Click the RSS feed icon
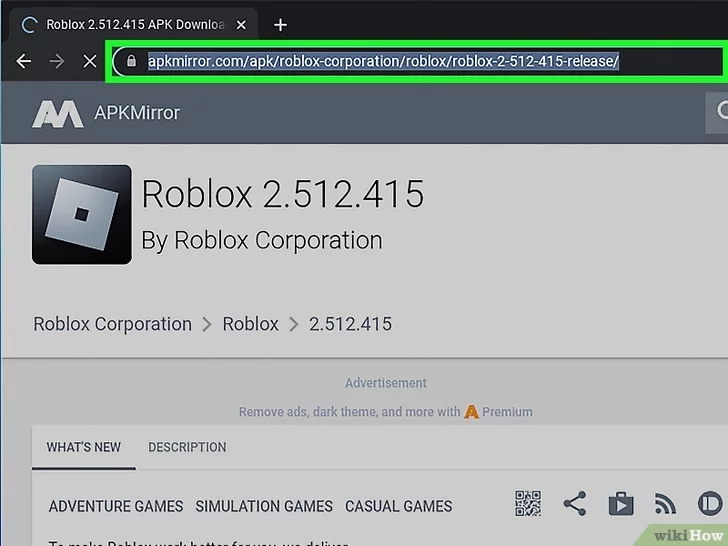The image size is (728, 546). (665, 504)
